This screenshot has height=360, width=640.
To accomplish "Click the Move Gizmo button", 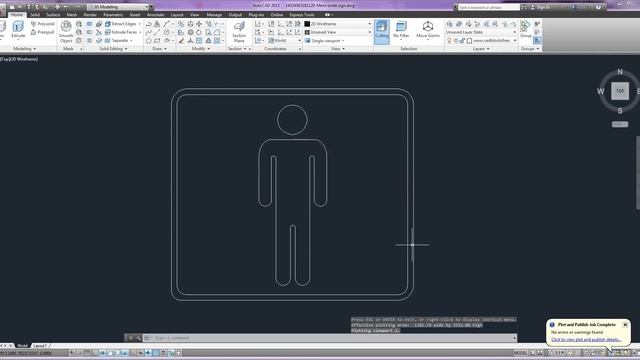I will (428, 30).
